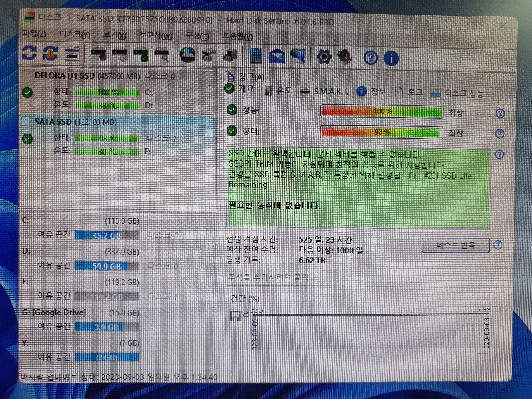Click the D: 59.9 GB free space bar
Viewport: 532px width, 399px height.
tap(107, 266)
